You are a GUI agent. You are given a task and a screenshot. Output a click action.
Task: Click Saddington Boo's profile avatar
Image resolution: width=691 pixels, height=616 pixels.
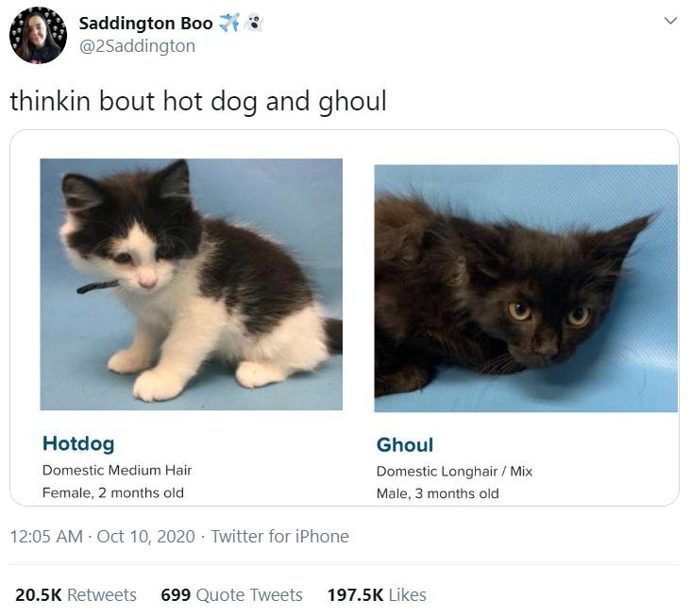pyautogui.click(x=38, y=35)
